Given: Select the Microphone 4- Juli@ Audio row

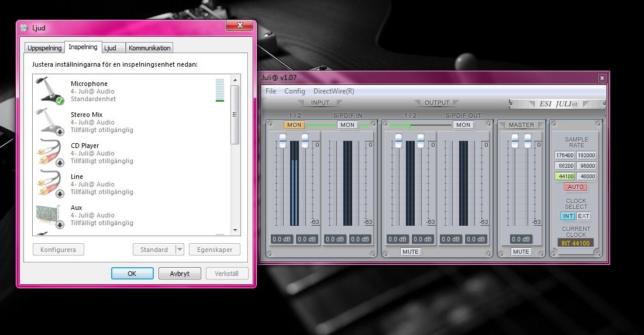Looking at the screenshot, I should [132, 91].
